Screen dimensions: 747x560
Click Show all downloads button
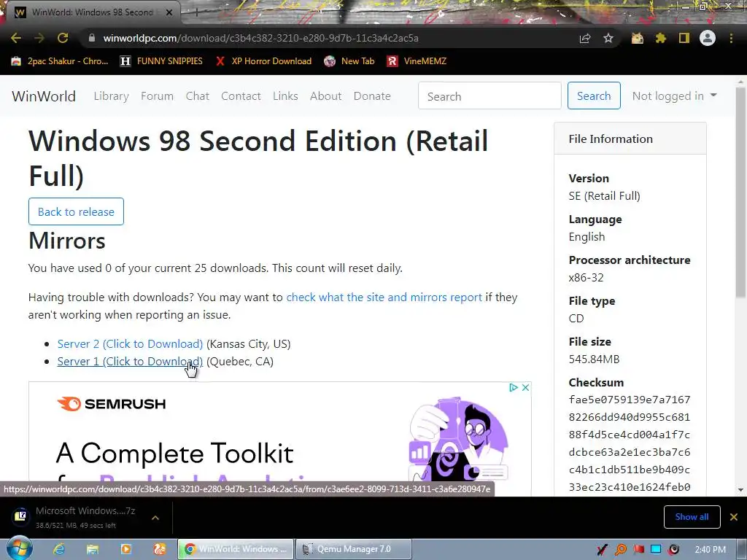pyautogui.click(x=692, y=517)
